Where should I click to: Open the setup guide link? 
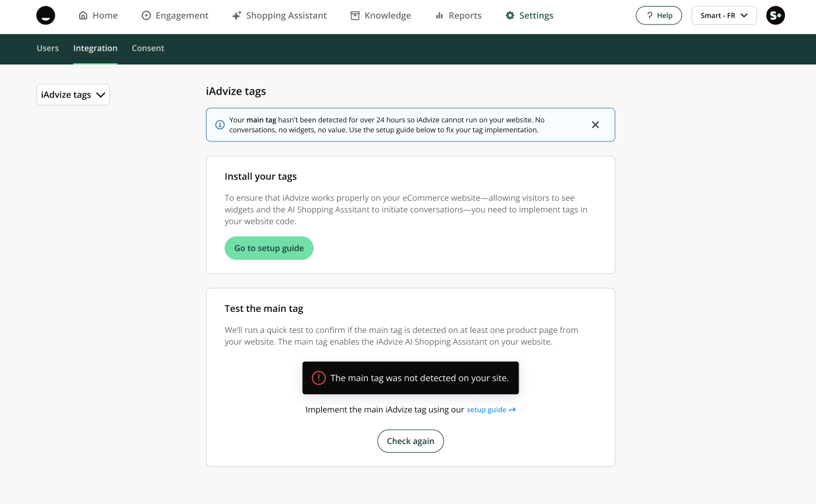coord(491,410)
